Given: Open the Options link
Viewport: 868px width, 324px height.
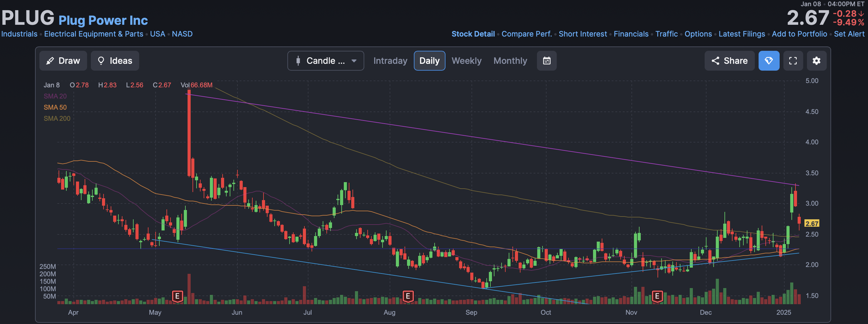Looking at the screenshot, I should tap(698, 34).
